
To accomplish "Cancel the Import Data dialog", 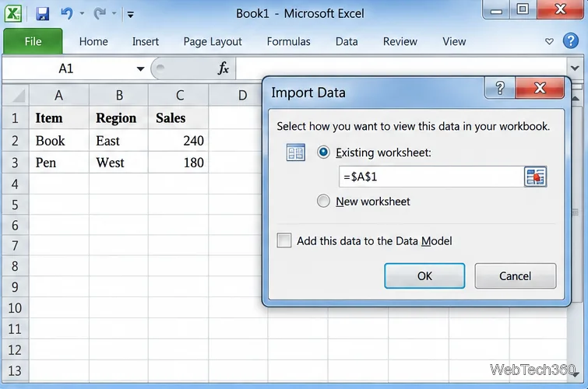I will (x=516, y=276).
